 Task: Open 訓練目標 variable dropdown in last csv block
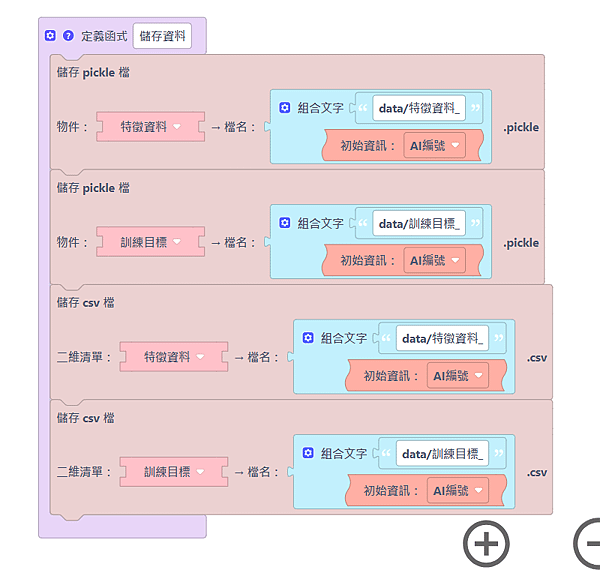[x=174, y=472]
